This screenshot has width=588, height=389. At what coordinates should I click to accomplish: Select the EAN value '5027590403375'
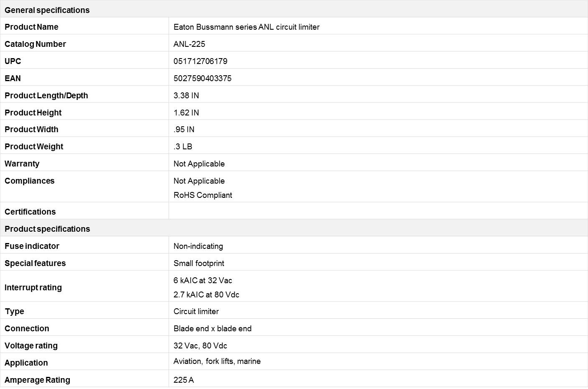[202, 78]
